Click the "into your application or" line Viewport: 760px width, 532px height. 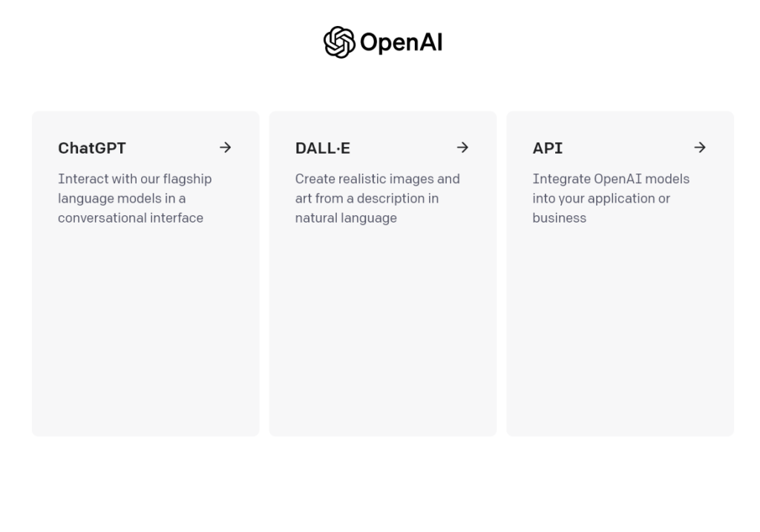[x=601, y=198]
